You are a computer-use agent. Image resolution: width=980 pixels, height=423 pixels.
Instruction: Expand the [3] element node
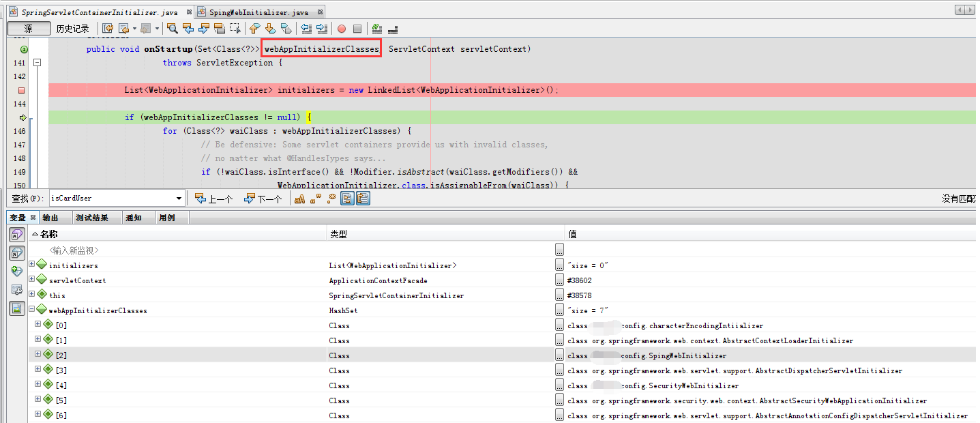point(38,370)
